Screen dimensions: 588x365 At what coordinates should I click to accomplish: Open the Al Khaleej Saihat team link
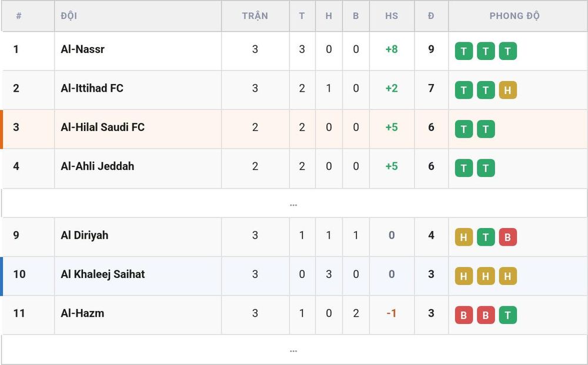[102, 274]
